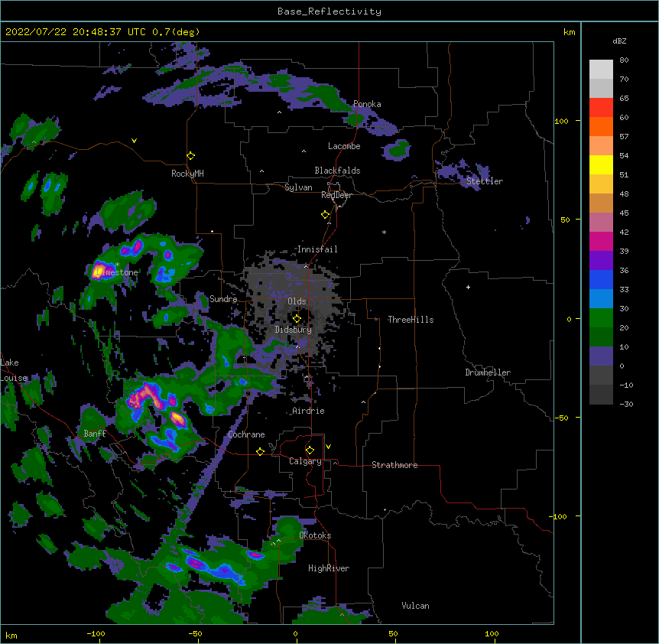Click the Didsbury city label

(x=294, y=330)
